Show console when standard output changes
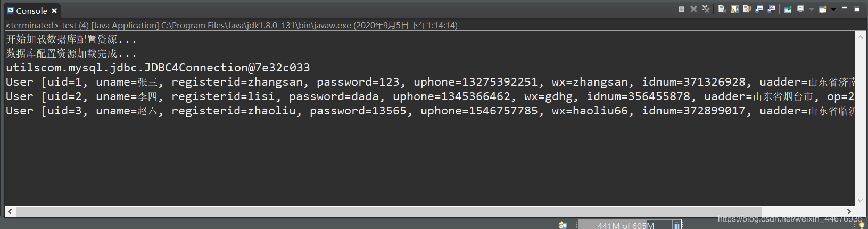Screen dimensions: 868x229 [x=759, y=9]
